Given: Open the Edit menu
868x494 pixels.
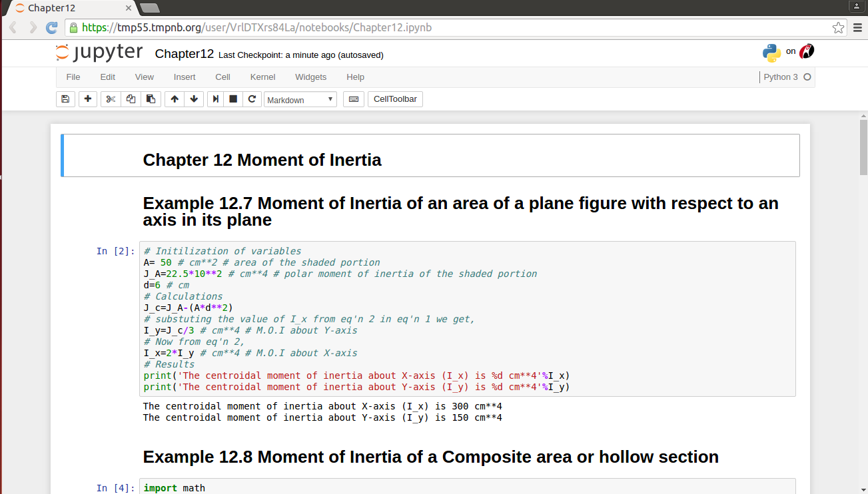Looking at the screenshot, I should click(108, 77).
